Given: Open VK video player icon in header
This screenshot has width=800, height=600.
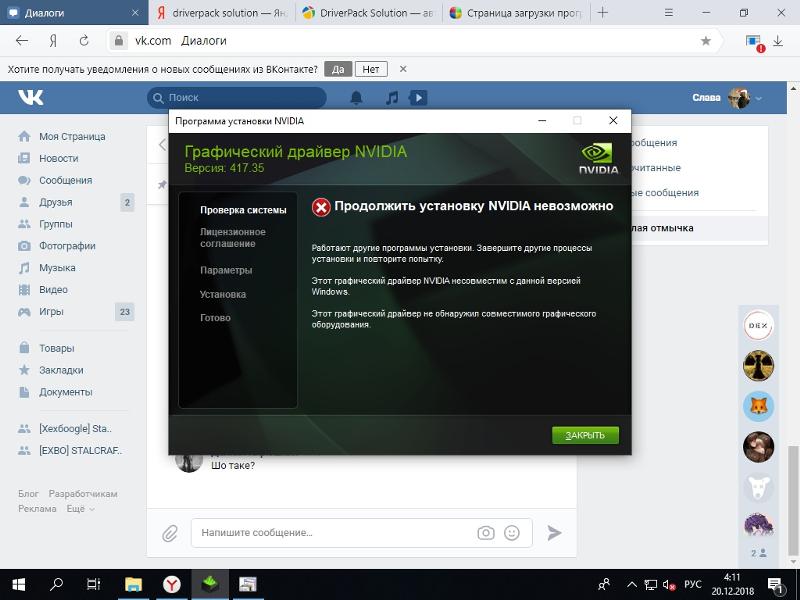Looking at the screenshot, I should tap(418, 97).
